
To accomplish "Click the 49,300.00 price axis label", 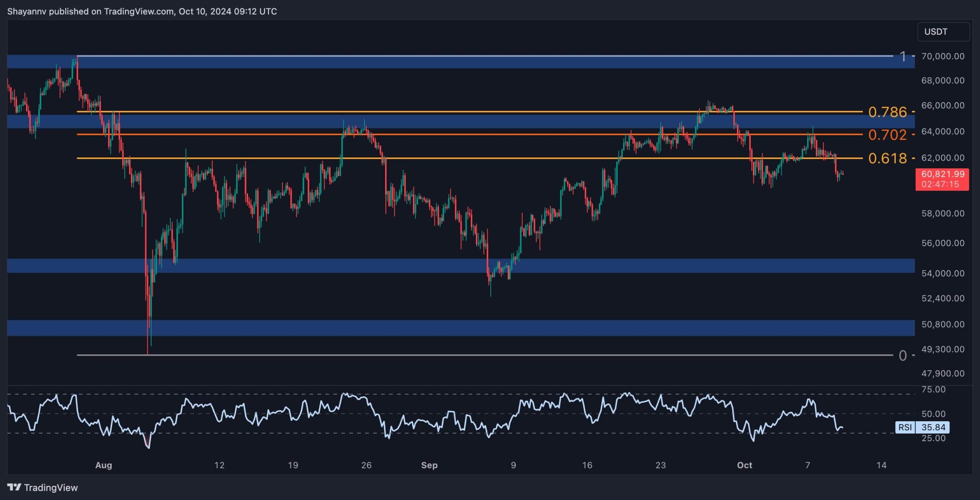I will [x=943, y=349].
